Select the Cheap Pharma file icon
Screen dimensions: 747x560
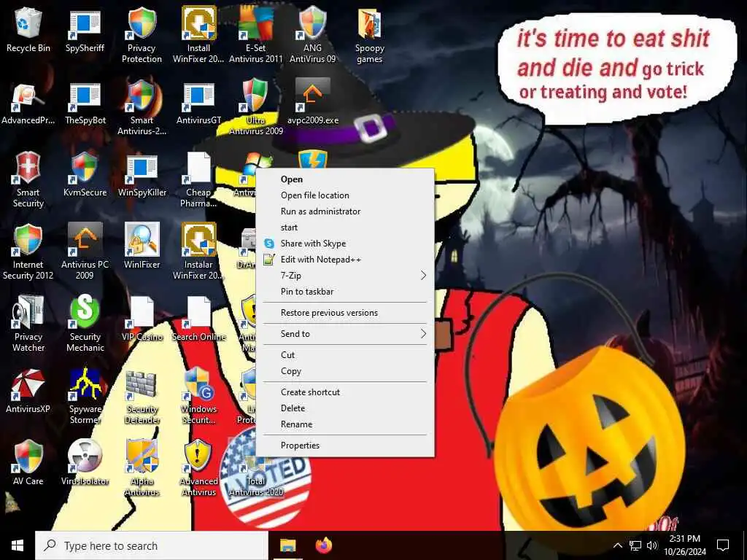click(x=198, y=168)
